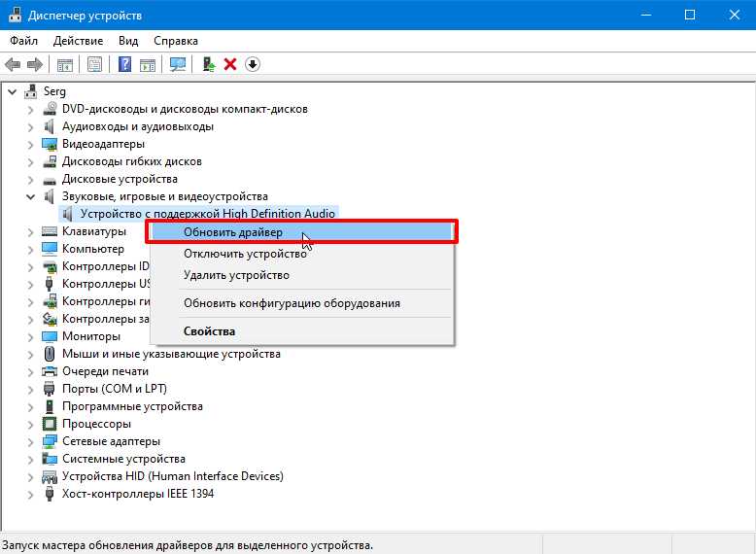
Task: Toggle the console tree pane toolbar icon
Action: point(64,64)
